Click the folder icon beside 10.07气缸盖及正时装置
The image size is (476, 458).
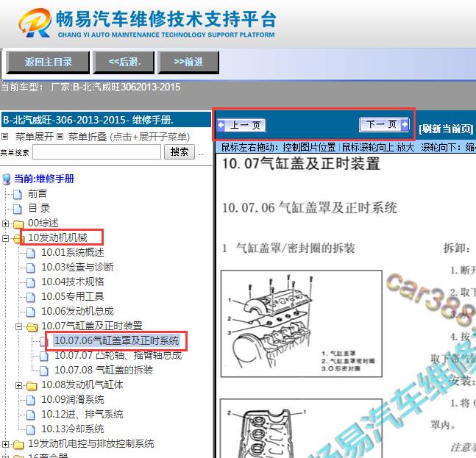pos(32,326)
